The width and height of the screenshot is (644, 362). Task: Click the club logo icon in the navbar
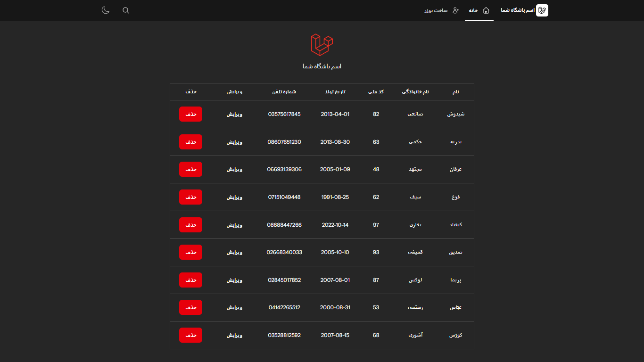click(x=542, y=10)
